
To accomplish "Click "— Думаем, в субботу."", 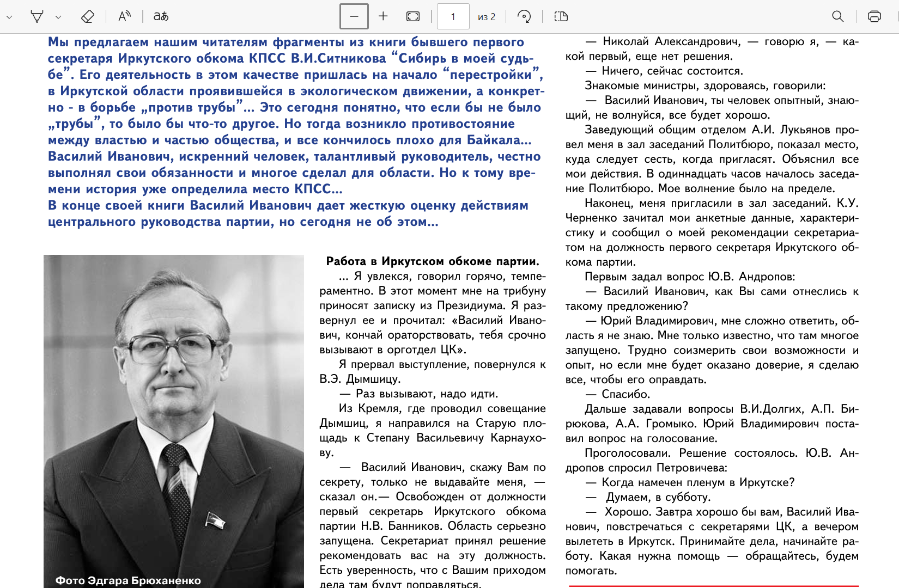I will coord(648,497).
